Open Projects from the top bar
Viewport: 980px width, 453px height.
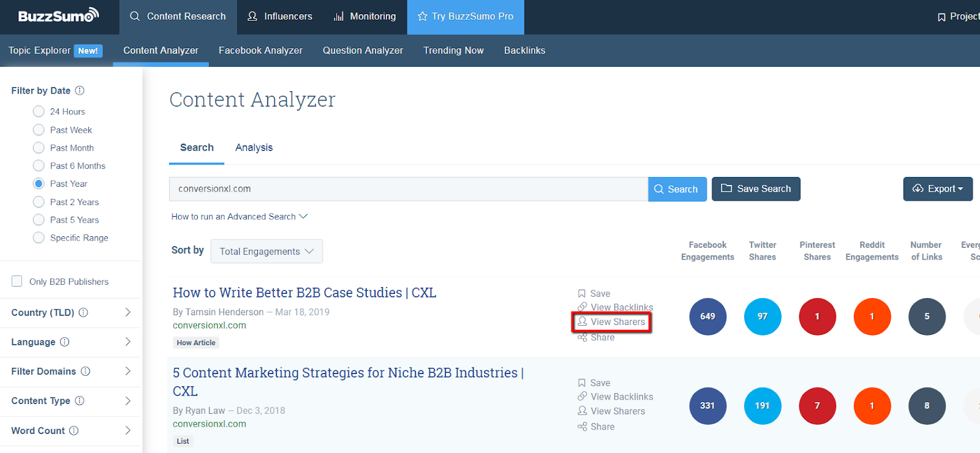(x=959, y=17)
